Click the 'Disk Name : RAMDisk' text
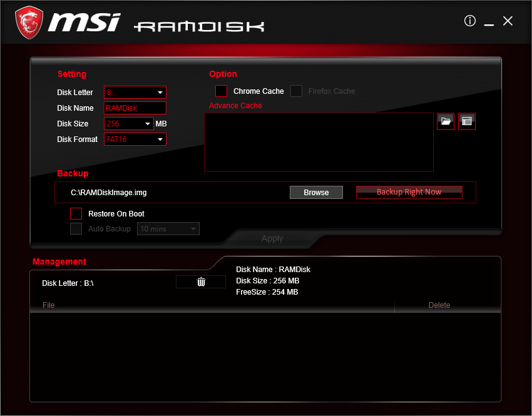This screenshot has height=416, width=532. 273,270
